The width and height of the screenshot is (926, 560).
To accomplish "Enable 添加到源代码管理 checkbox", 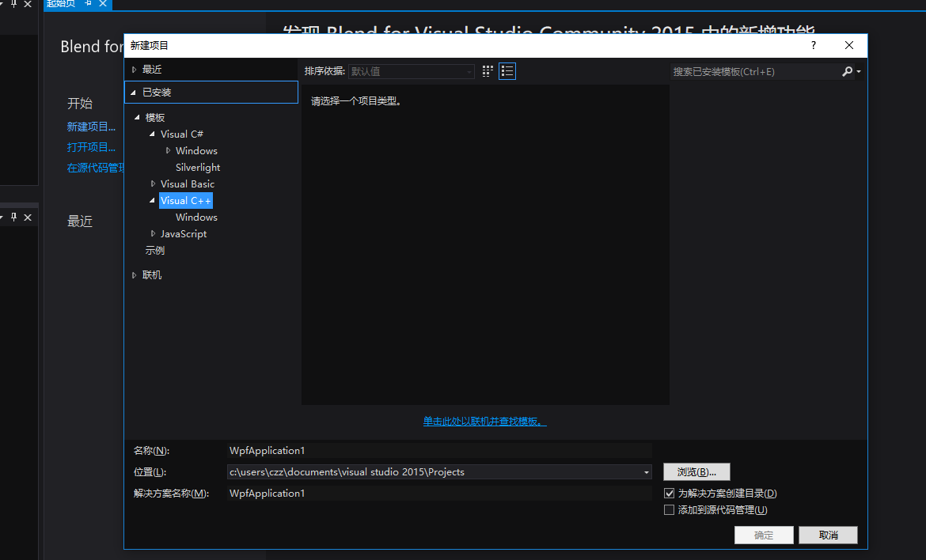I will pyautogui.click(x=669, y=510).
